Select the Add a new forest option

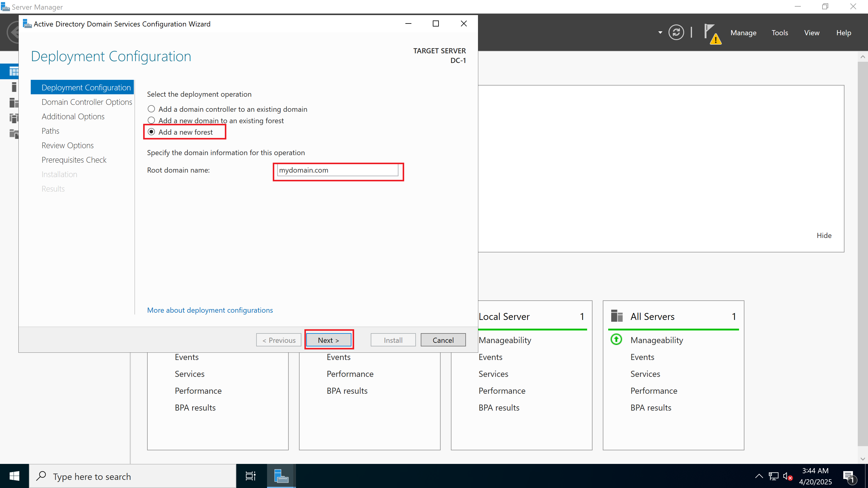180,132
